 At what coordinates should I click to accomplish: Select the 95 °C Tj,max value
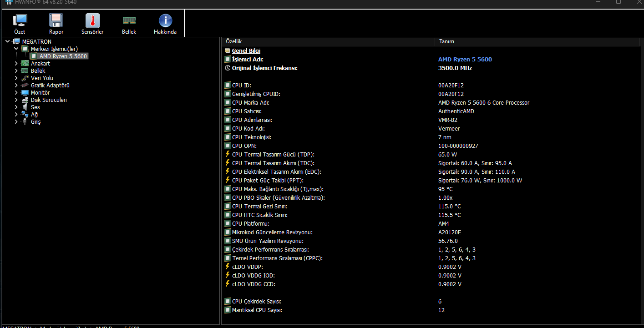tap(445, 189)
